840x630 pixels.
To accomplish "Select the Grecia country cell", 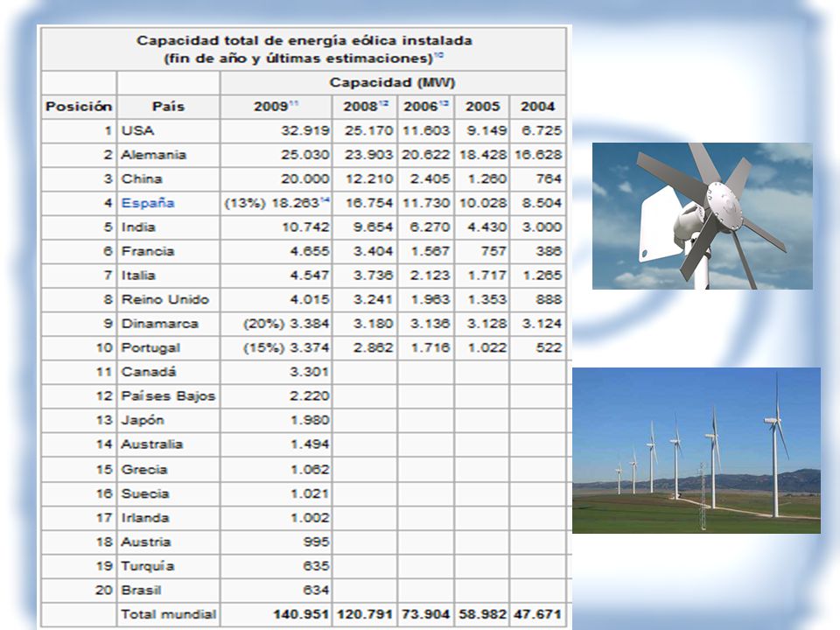I will [168, 469].
